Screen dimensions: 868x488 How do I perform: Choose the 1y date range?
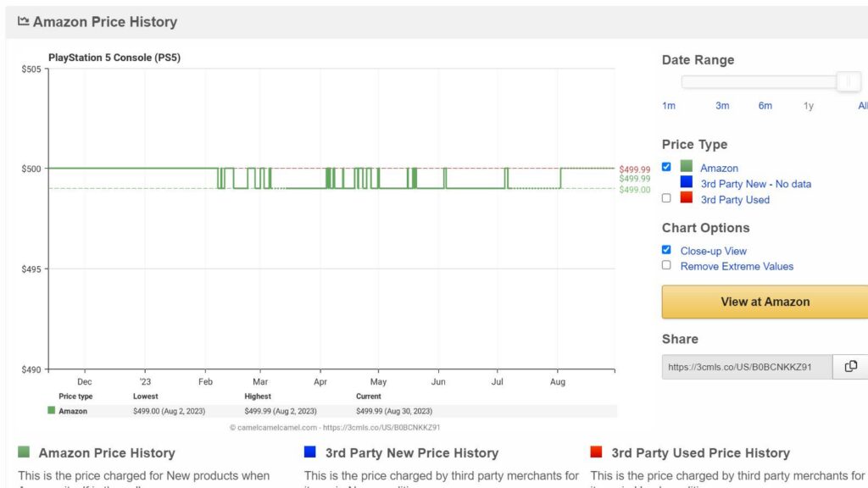(809, 106)
